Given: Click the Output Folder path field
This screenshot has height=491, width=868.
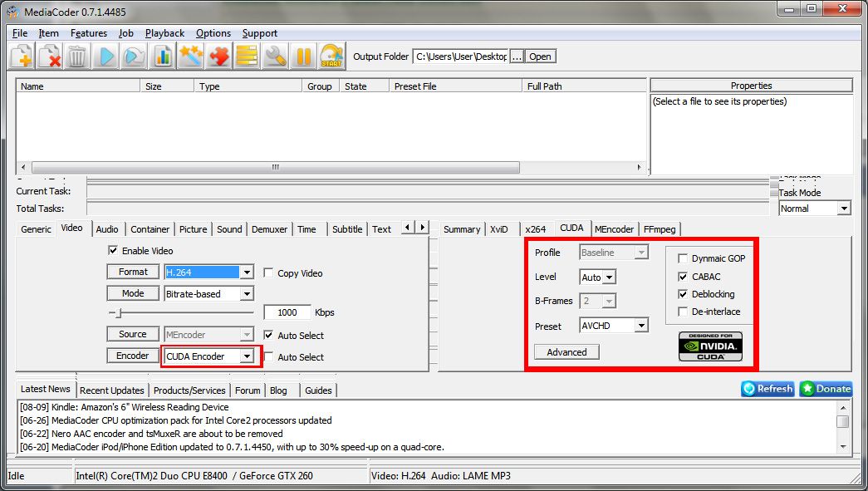Looking at the screenshot, I should tap(460, 56).
